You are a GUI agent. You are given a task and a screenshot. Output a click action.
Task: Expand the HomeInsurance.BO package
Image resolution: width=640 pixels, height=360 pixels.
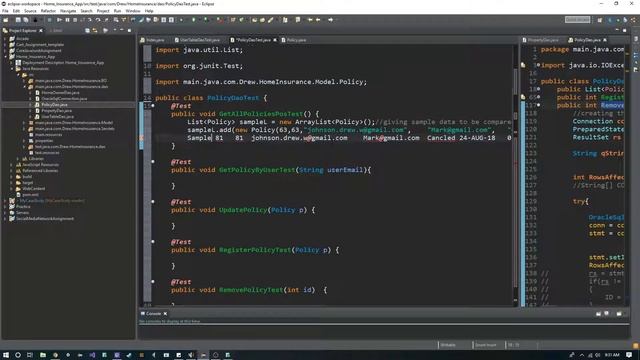pyautogui.click(x=24, y=81)
